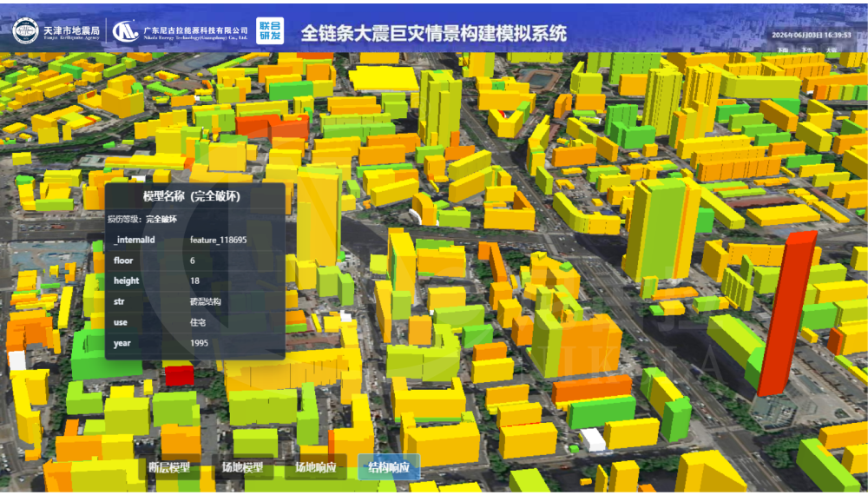Click the 损伤等级：完全破坏 line
Image resolution: width=868 pixels, height=495 pixels.
(142, 219)
